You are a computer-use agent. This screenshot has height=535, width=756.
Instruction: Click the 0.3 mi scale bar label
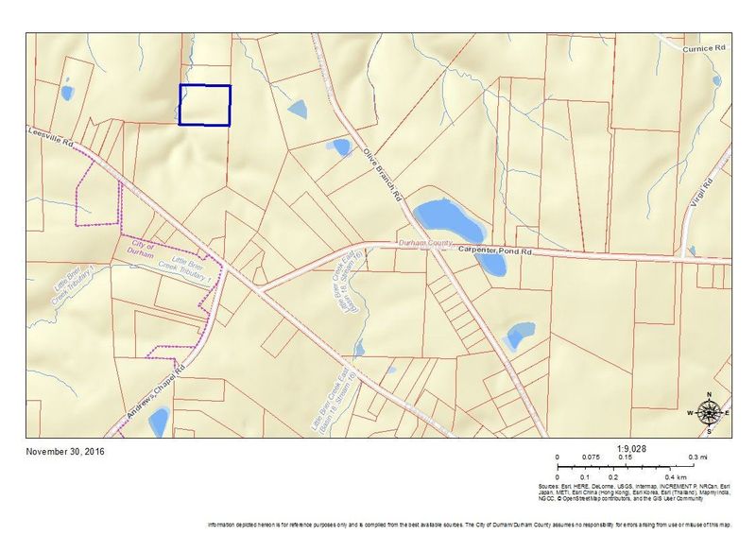click(x=696, y=457)
